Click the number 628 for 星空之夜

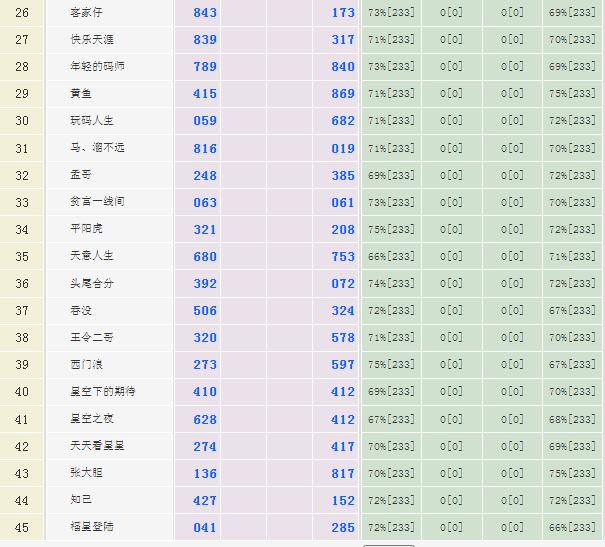(205, 419)
